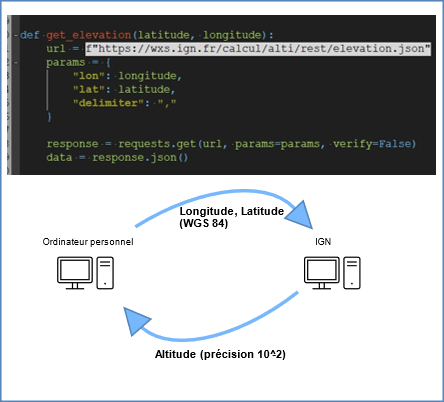Click the longitude parameter in function signature
Image resolution: width=444 pixels, height=402 pixels.
[x=232, y=35]
